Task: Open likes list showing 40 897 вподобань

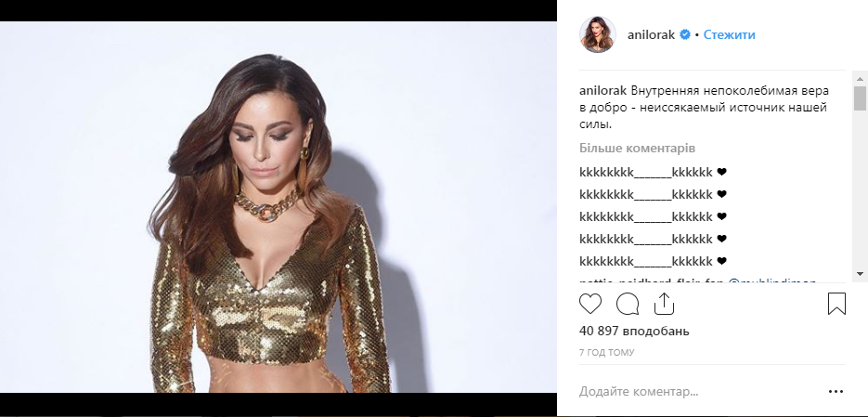Action: click(634, 332)
